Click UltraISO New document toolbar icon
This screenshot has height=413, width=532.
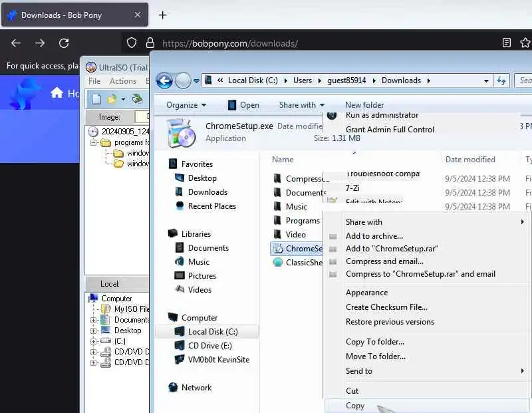[96, 98]
